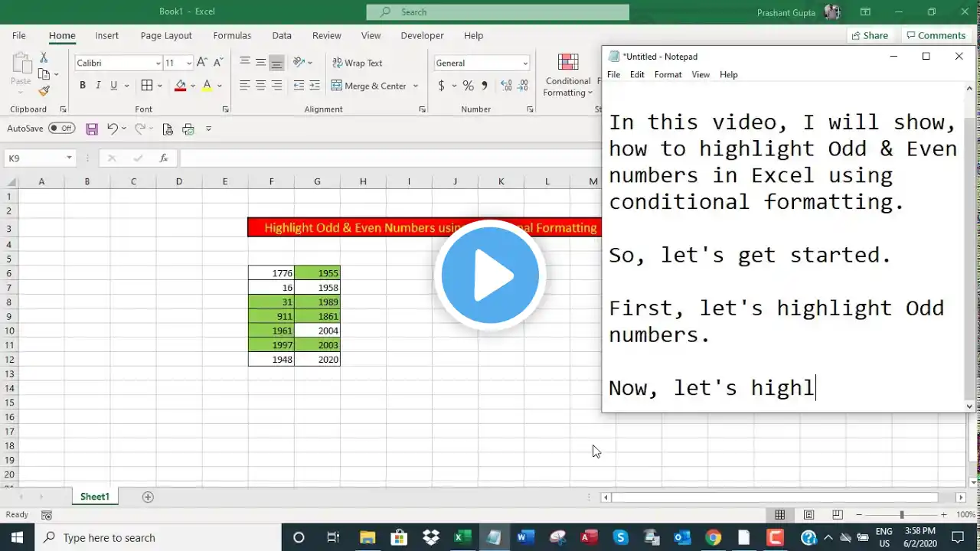Open the font size dropdown

click(188, 63)
